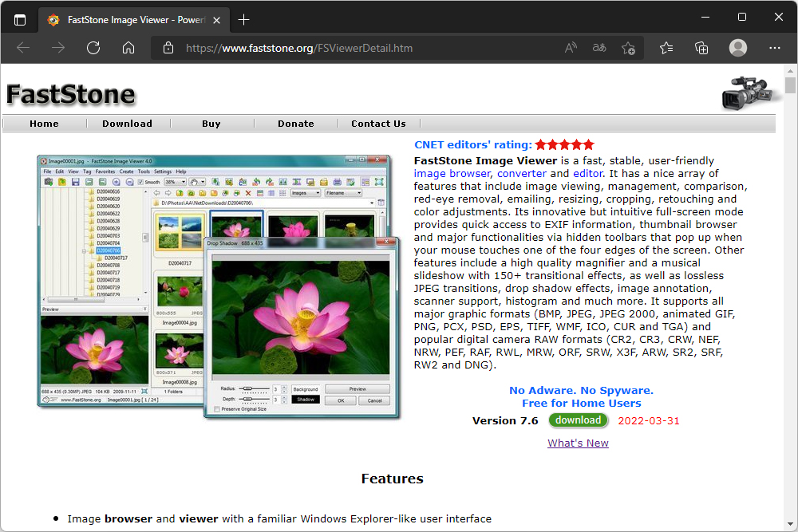The width and height of the screenshot is (798, 532).
Task: Open the Buy navigation item
Action: pyautogui.click(x=211, y=124)
